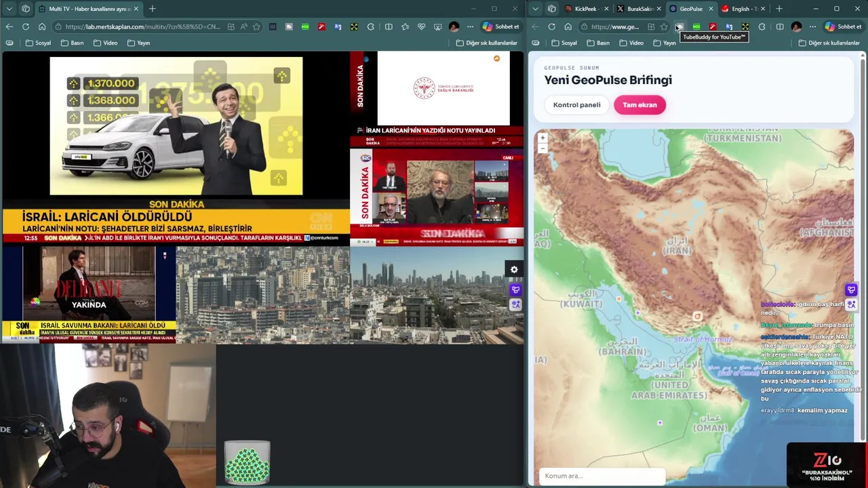Open Sohbet et Copilot in left browser
The height and width of the screenshot is (488, 868).
tap(500, 26)
